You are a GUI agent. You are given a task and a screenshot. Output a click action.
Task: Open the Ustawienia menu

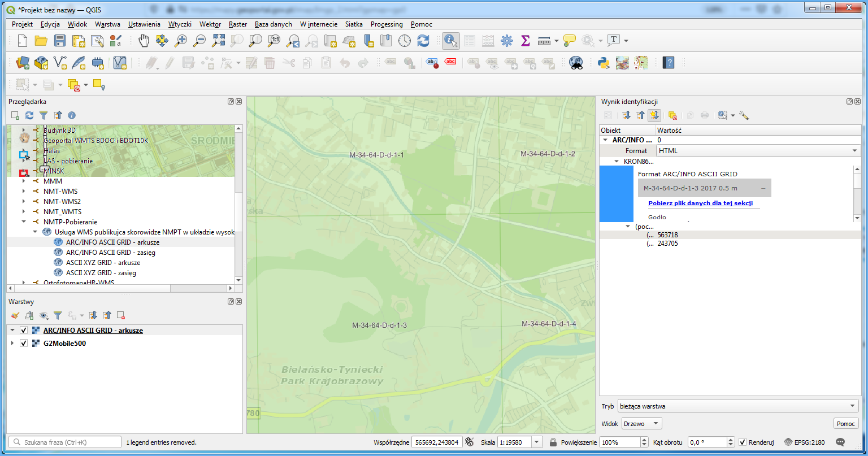(144, 24)
